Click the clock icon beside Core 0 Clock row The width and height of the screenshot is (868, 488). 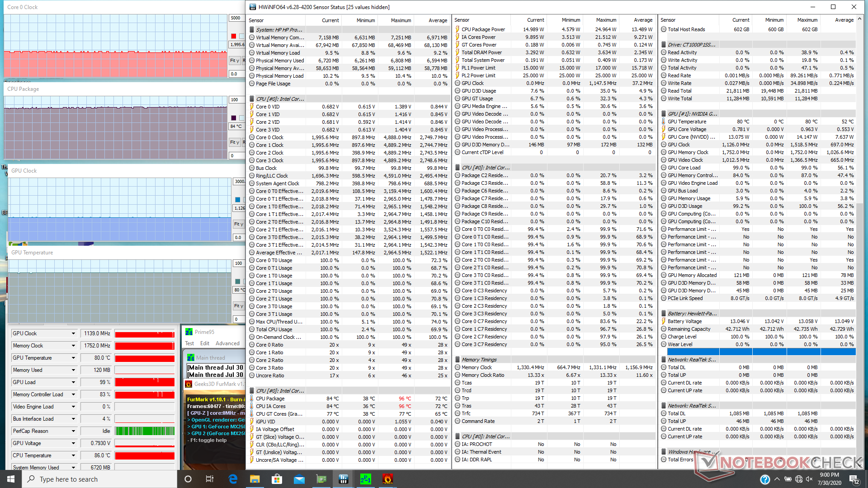coord(252,137)
